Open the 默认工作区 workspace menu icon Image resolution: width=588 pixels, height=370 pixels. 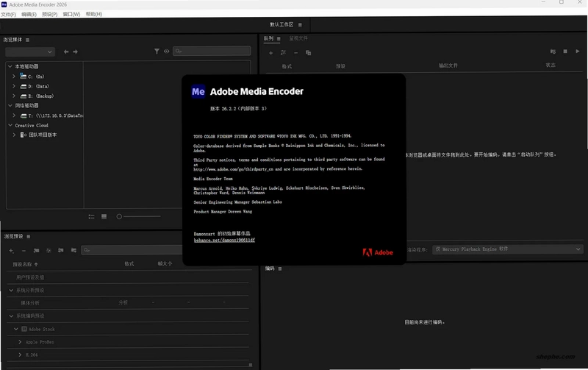click(300, 25)
